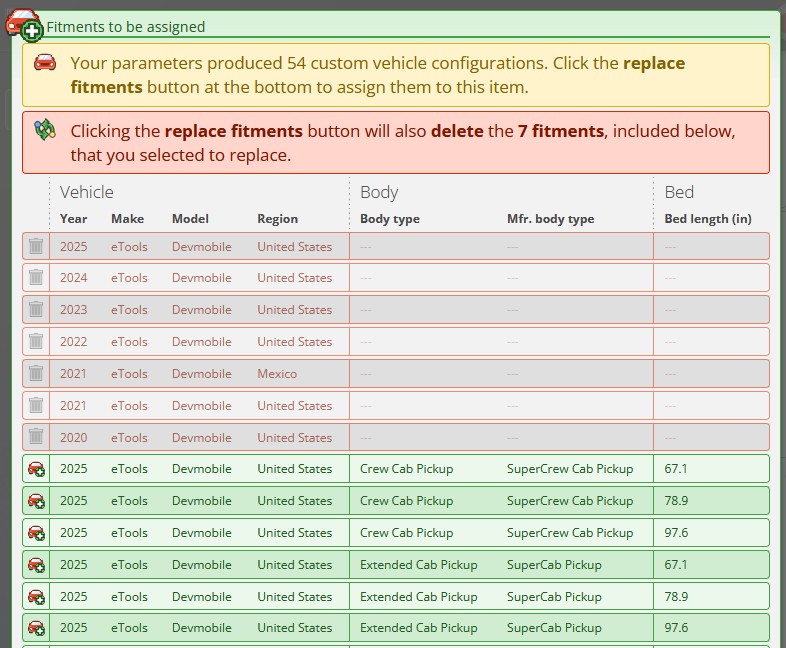
Task: Click the Bed length (in) column header
Action: pos(707,219)
